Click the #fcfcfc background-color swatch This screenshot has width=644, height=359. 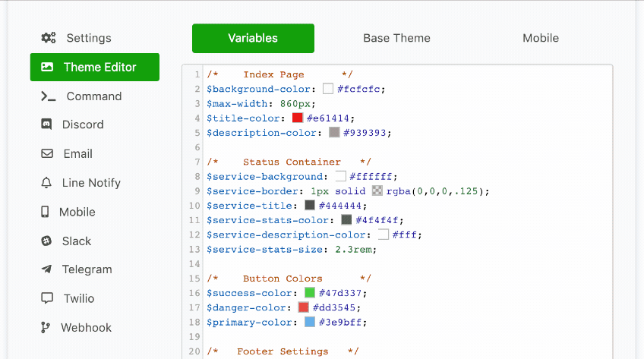click(x=328, y=89)
